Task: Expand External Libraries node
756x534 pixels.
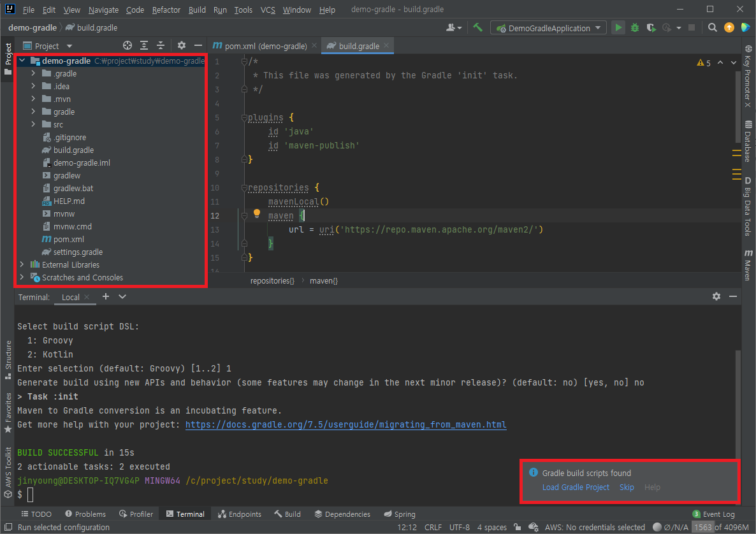Action: (22, 264)
